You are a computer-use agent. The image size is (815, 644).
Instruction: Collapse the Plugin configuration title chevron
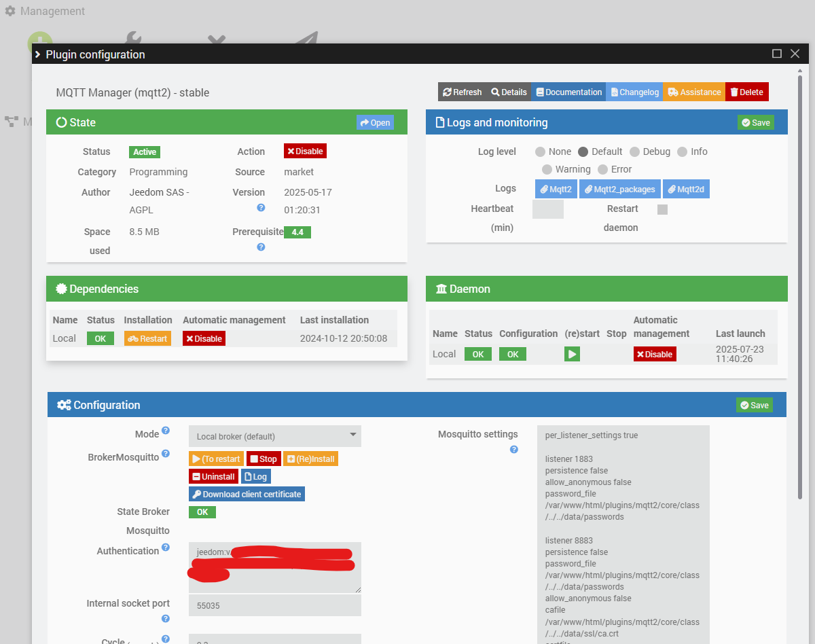38,54
